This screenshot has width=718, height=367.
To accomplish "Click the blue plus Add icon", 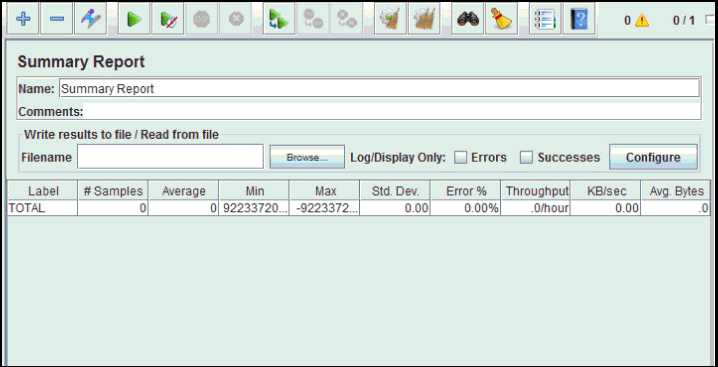I will 23,19.
